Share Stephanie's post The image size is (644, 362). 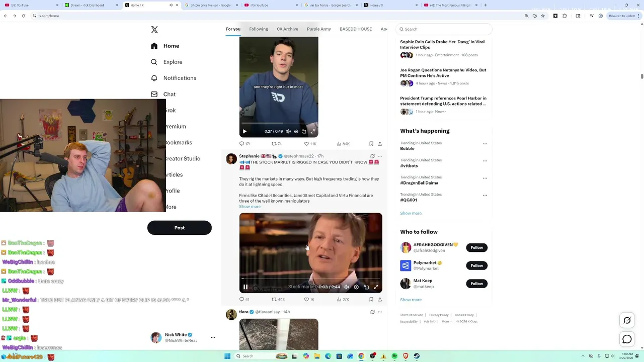coord(380,299)
